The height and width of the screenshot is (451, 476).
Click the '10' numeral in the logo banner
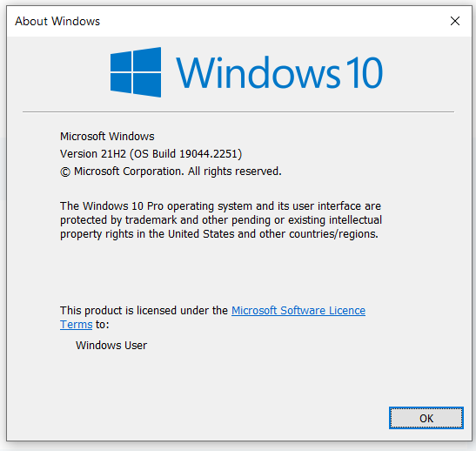click(364, 72)
